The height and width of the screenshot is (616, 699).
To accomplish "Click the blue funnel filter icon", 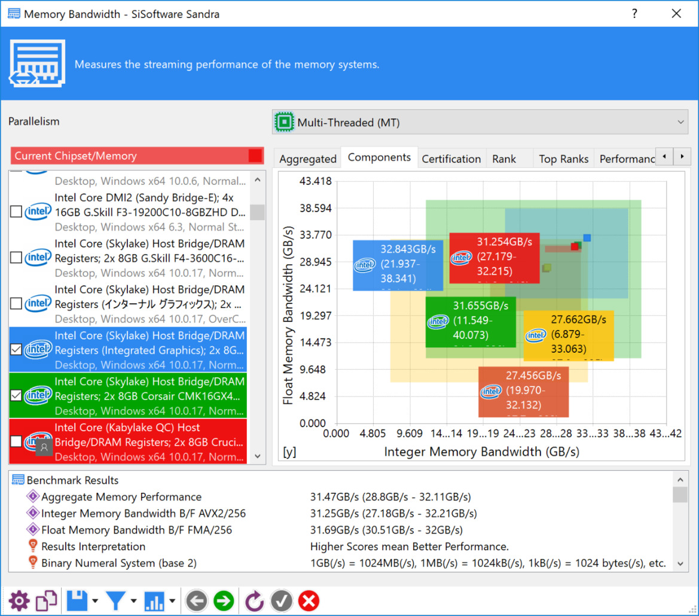I will (x=115, y=601).
